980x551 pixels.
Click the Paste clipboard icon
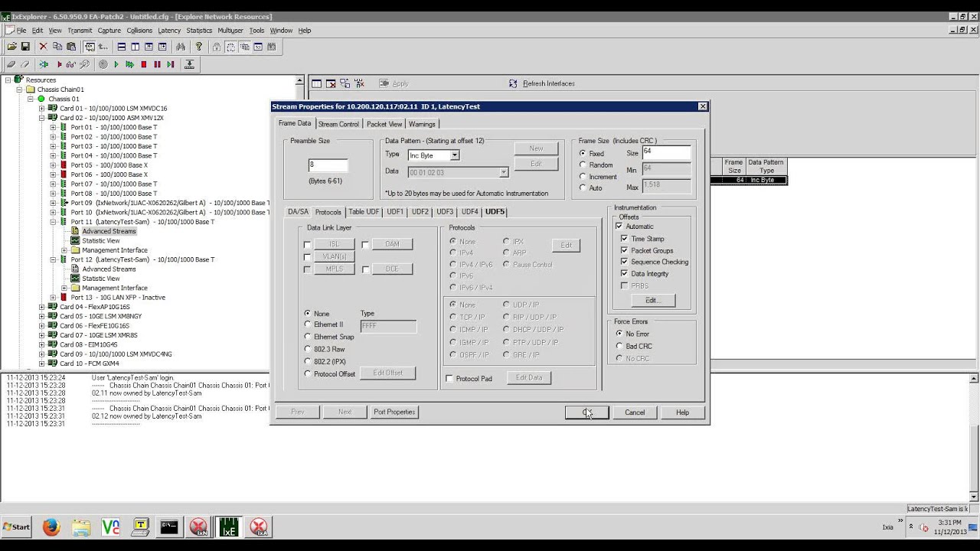[x=71, y=47]
